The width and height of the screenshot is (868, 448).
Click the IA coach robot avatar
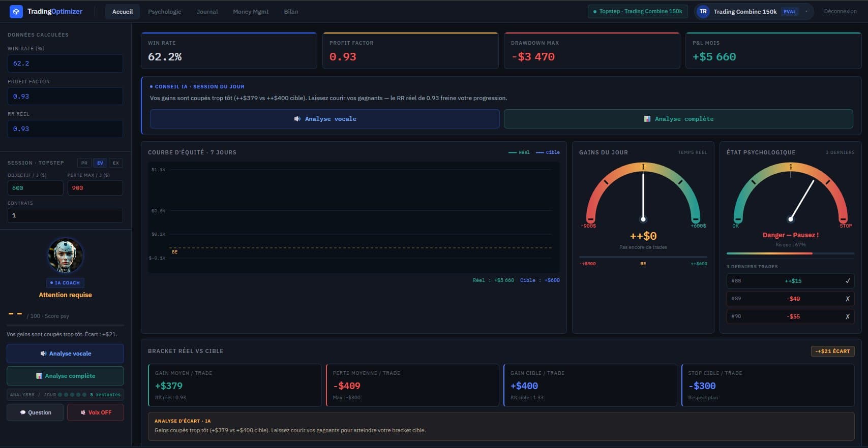(65, 255)
